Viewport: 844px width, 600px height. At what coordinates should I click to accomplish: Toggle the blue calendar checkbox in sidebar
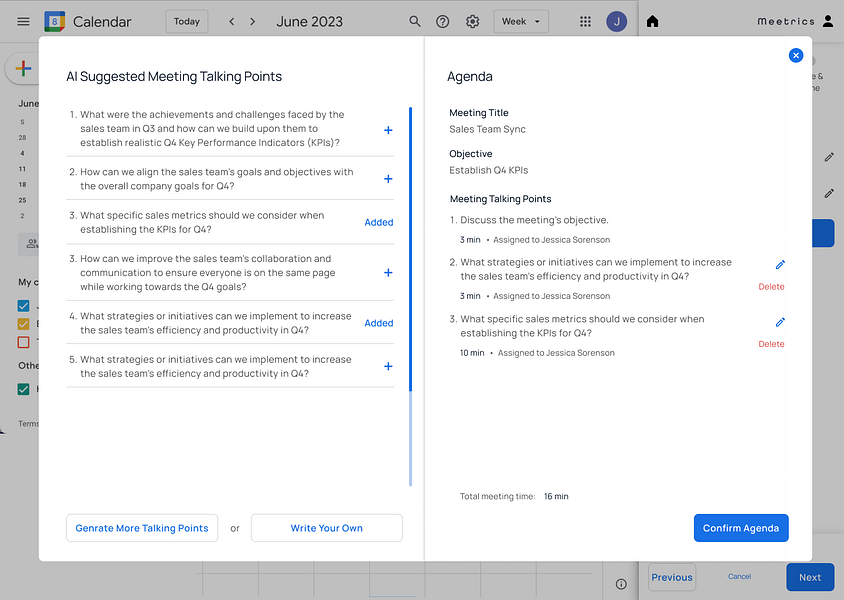click(23, 306)
